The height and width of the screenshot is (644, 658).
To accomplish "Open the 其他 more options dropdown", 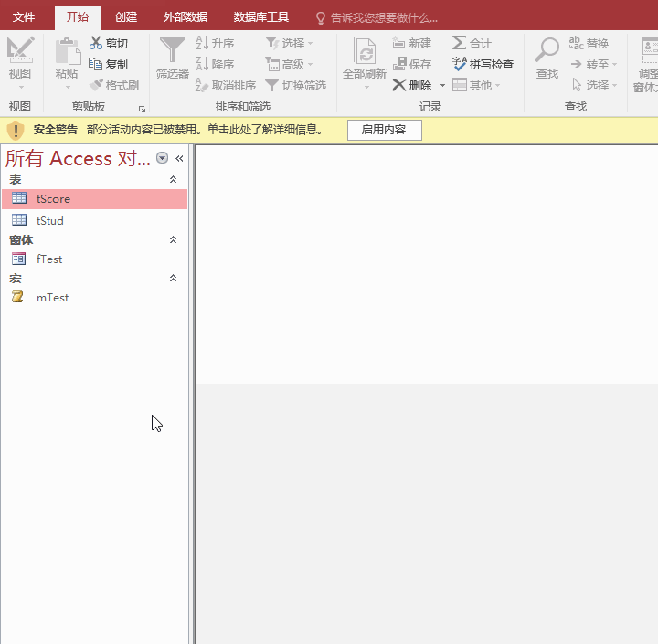I will pyautogui.click(x=477, y=85).
